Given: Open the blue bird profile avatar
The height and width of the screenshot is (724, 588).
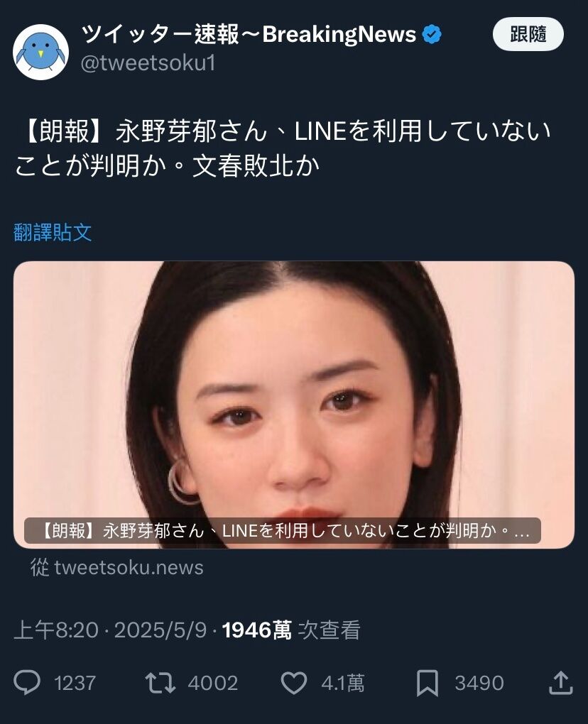Looking at the screenshot, I should point(40,52).
